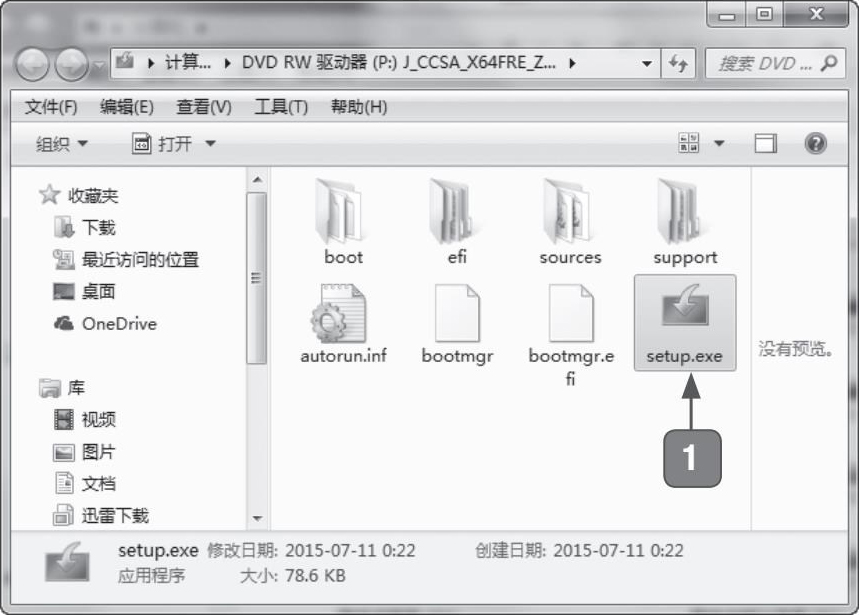859x615 pixels.
Task: Open OneDrive in sidebar
Action: coord(105,324)
